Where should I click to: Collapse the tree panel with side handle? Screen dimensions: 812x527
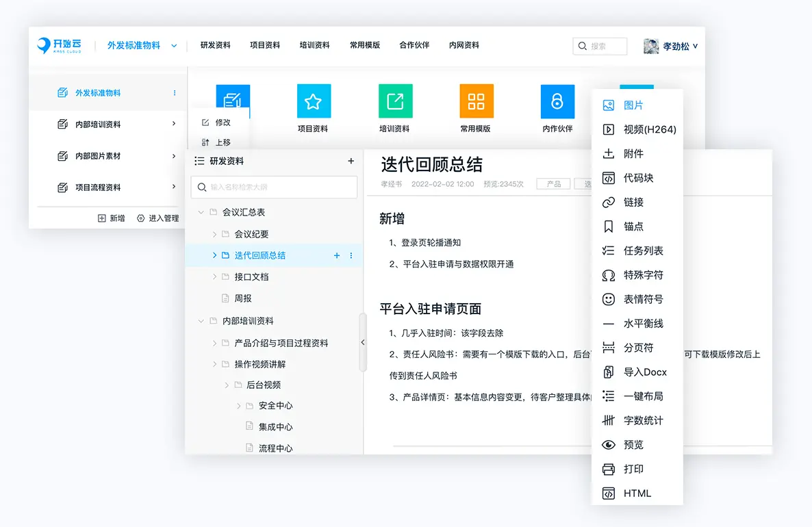point(362,342)
